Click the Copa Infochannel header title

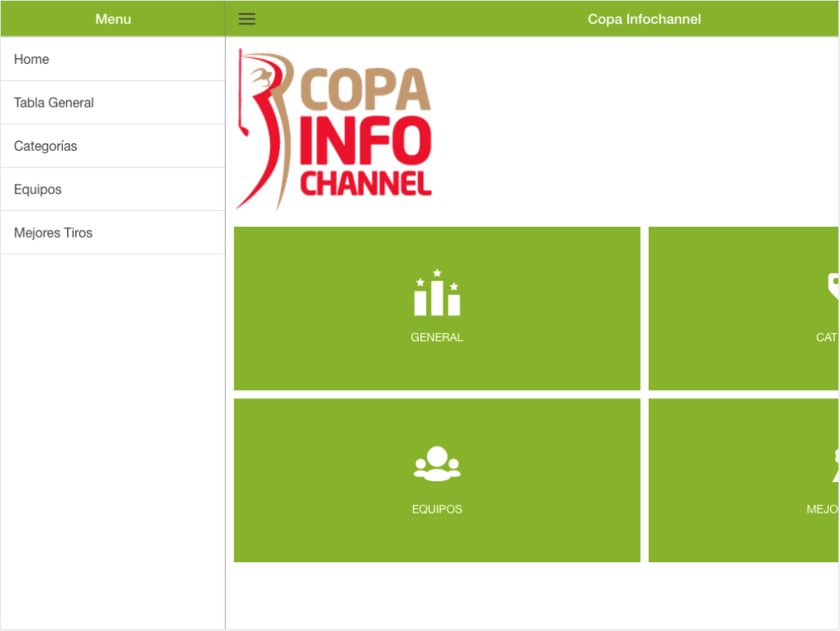point(644,19)
